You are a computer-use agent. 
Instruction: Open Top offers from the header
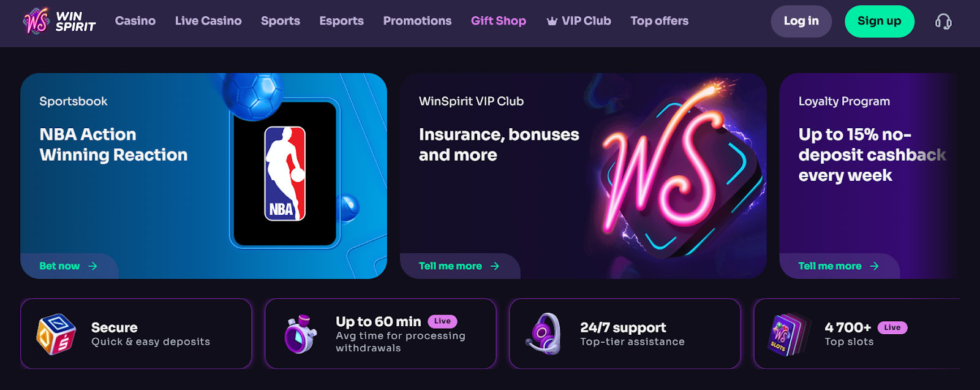(660, 21)
